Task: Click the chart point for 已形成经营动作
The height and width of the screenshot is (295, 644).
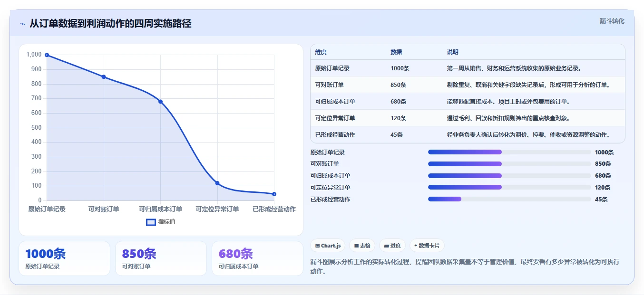Action: tap(274, 194)
